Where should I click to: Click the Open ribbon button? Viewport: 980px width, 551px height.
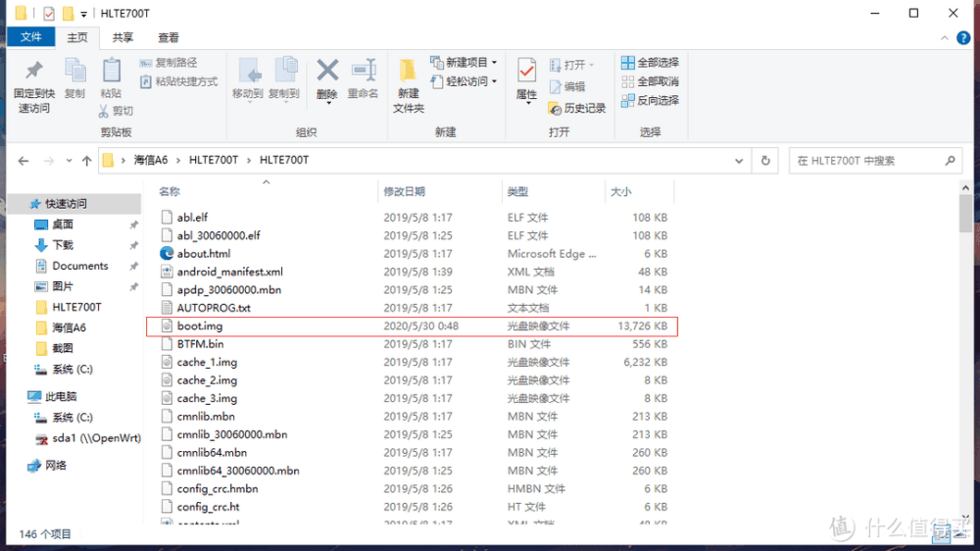(572, 65)
